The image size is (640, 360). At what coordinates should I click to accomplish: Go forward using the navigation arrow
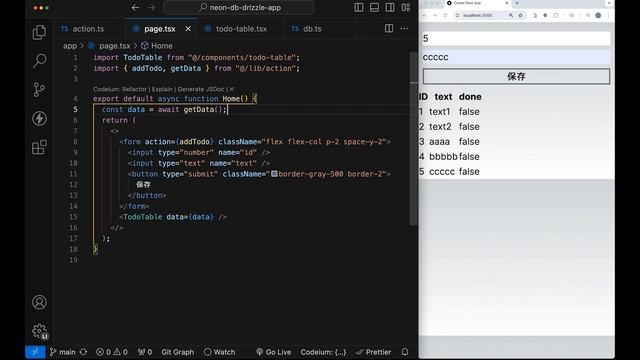pyautogui.click(x=151, y=7)
